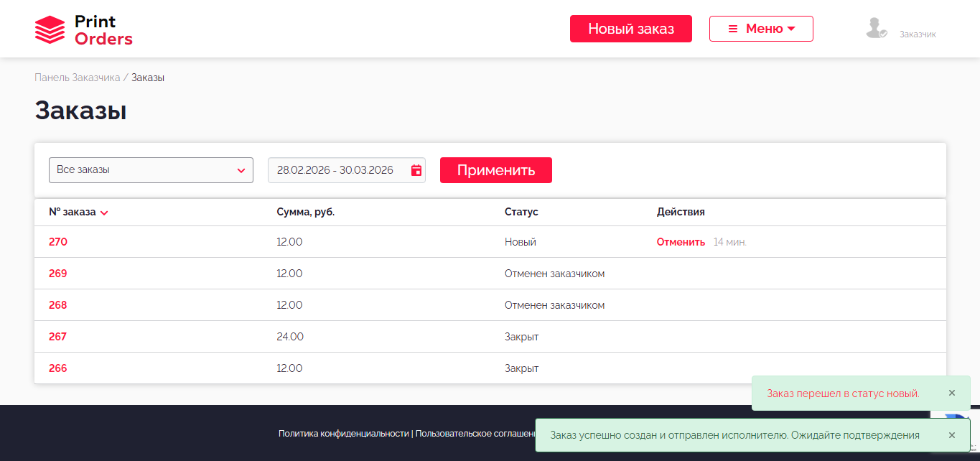Open order number 266
This screenshot has width=980, height=461.
point(58,368)
